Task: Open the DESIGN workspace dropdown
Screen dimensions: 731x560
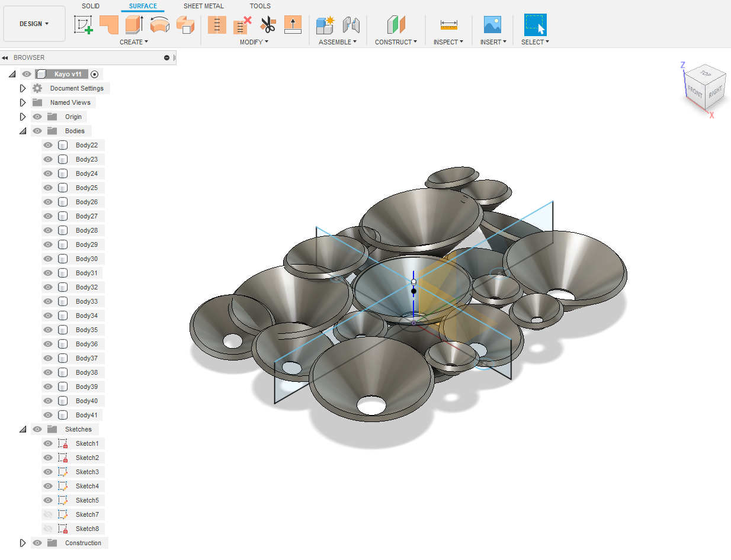Action: tap(34, 24)
